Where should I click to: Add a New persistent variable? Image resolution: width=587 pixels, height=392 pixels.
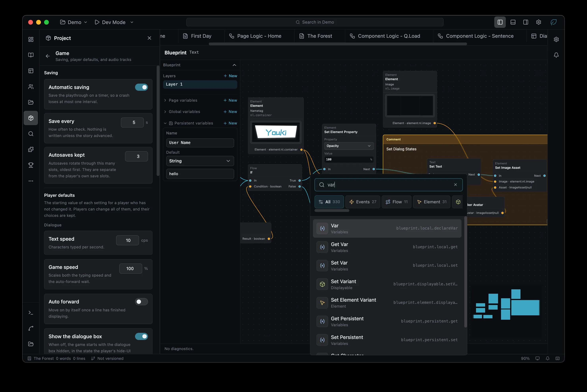230,123
